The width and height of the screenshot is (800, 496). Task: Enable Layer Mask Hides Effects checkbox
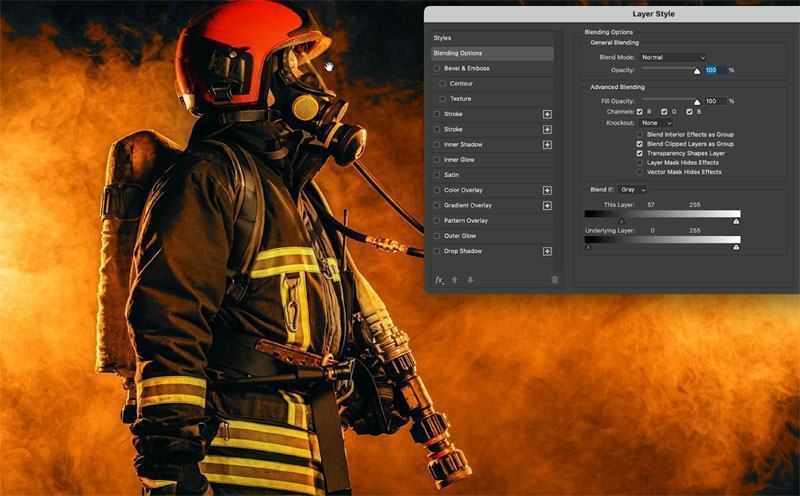click(640, 162)
